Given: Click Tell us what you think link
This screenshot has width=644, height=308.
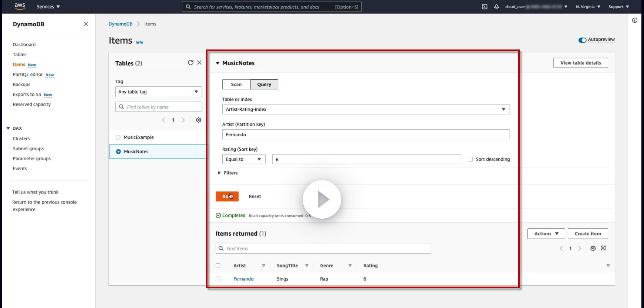Looking at the screenshot, I should tap(35, 192).
